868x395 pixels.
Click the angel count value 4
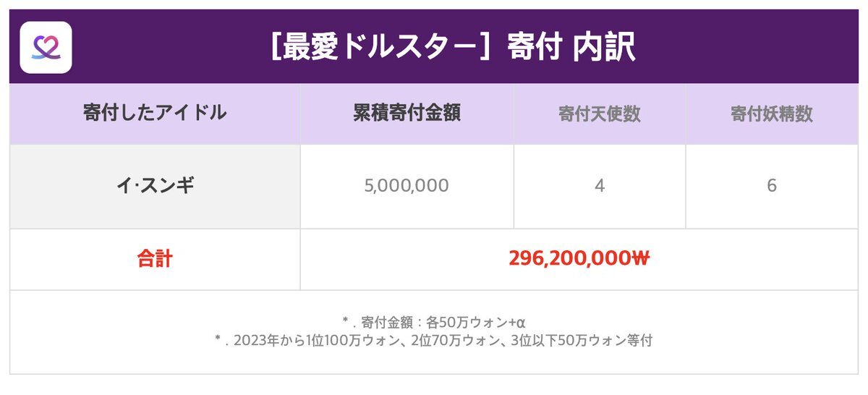point(600,186)
